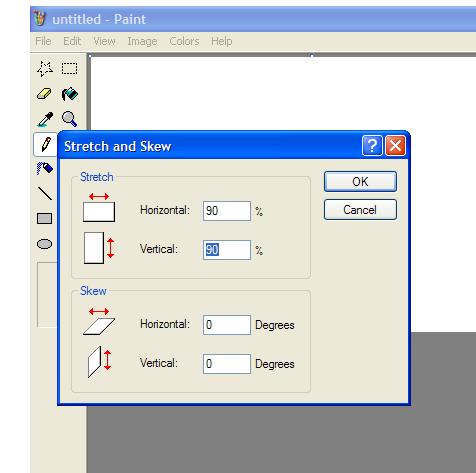476x473 pixels.
Task: Open the Image menu
Action: click(142, 41)
